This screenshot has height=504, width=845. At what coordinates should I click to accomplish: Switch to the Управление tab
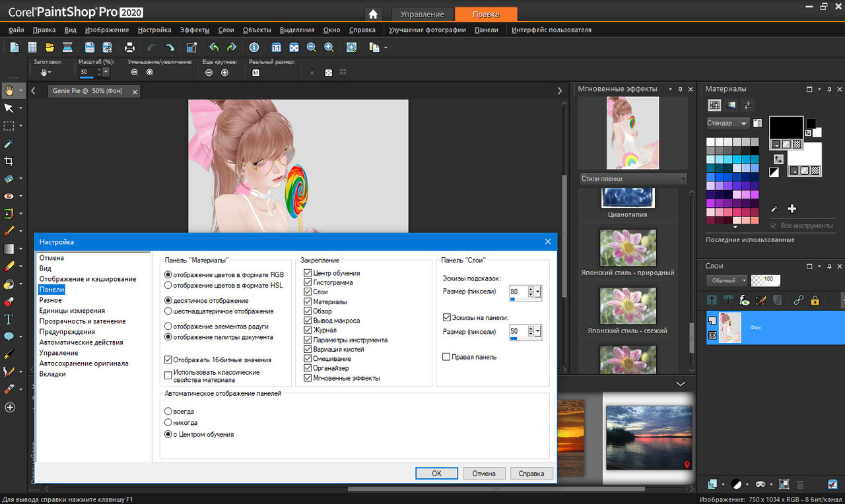(x=422, y=14)
